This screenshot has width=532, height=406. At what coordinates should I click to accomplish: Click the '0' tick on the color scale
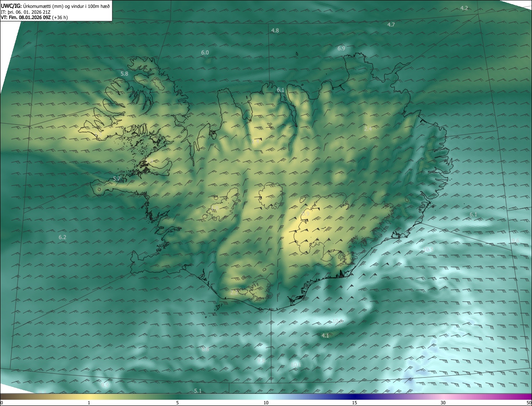click(2, 403)
